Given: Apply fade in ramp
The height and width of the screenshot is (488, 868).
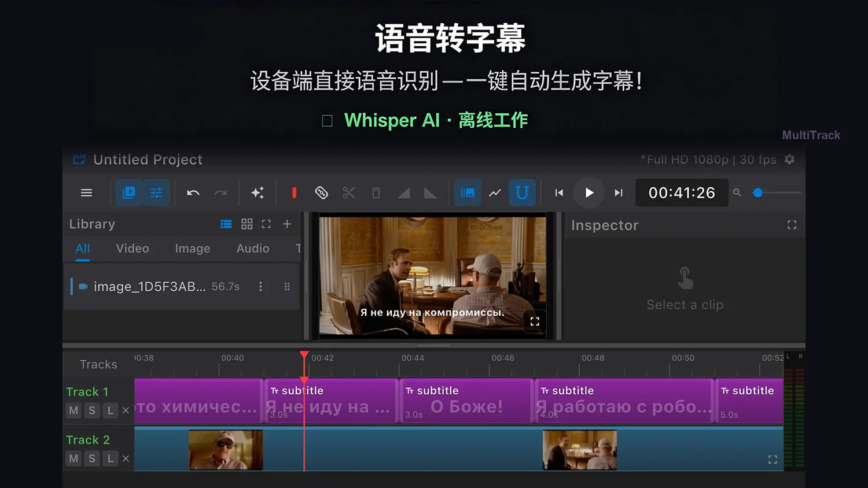Looking at the screenshot, I should tap(403, 193).
